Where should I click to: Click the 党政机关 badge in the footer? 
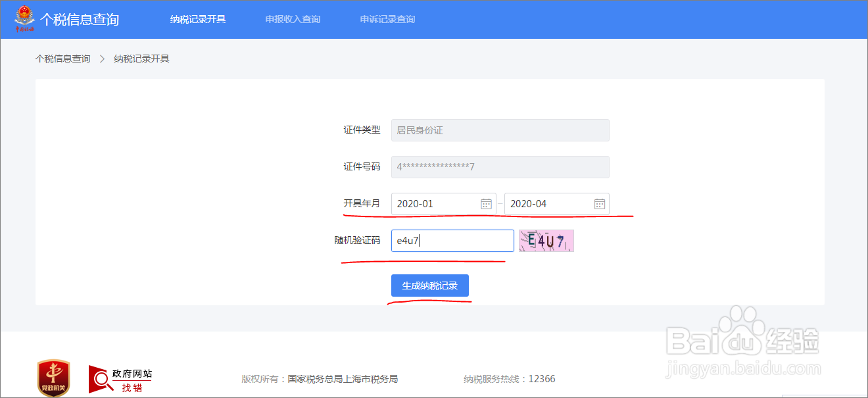[53, 376]
